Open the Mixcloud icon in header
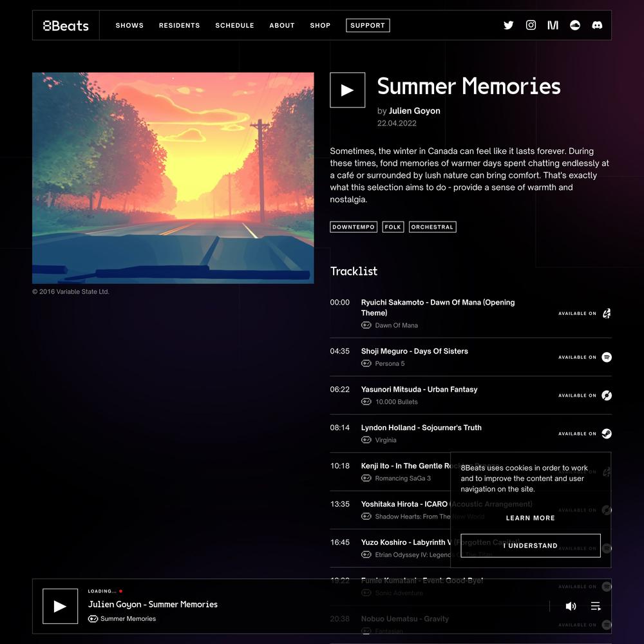The width and height of the screenshot is (644, 644). [553, 25]
